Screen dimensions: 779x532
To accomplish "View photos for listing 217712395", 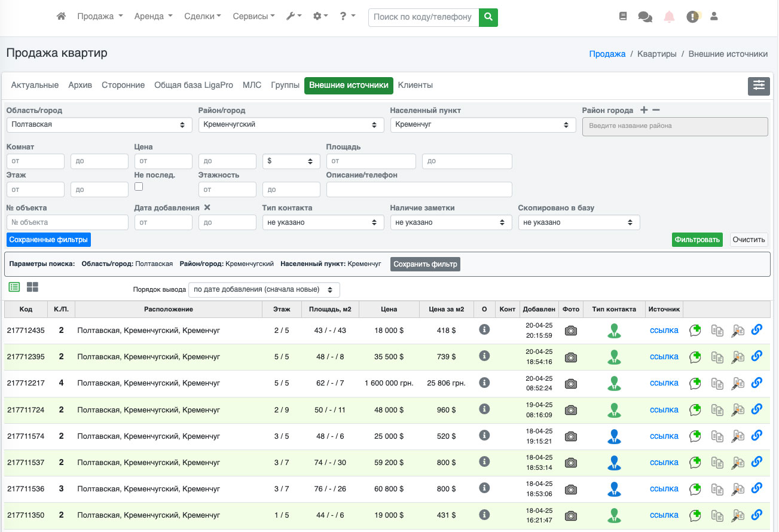I will coord(571,357).
